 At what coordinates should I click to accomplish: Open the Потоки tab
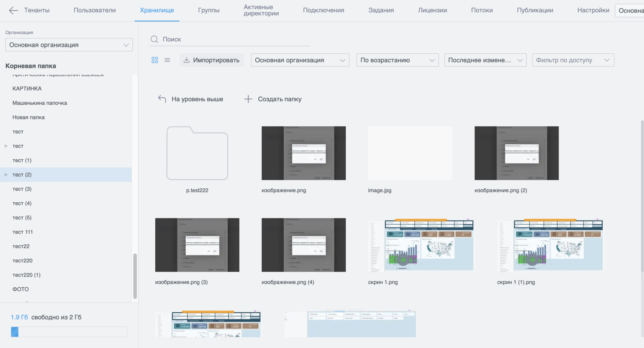(x=482, y=10)
